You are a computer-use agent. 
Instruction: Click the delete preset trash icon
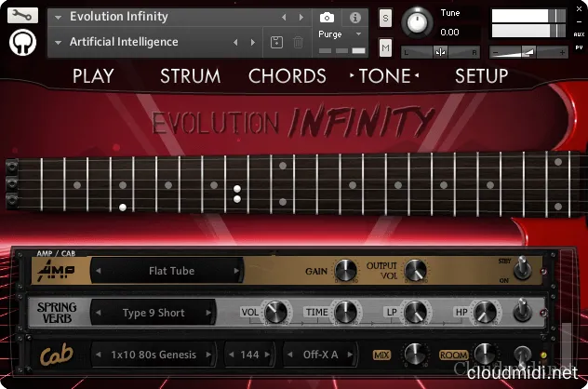(x=298, y=42)
